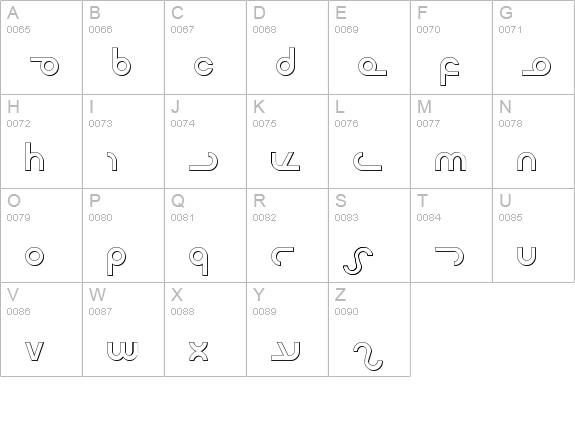
Task: Select the Y character cell (0089)
Action: click(x=288, y=329)
